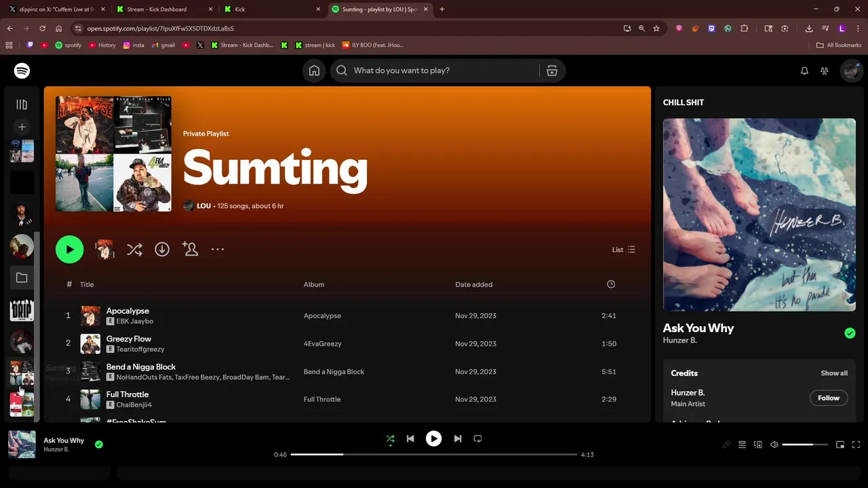Open Connect to a device
Screen dimensions: 868x488
pos(758,445)
